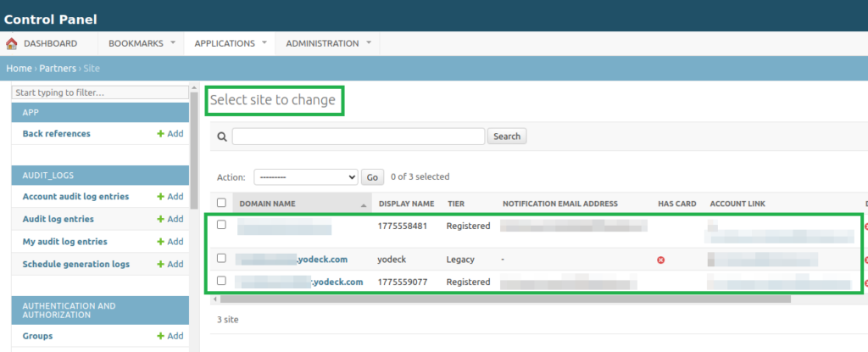Screen dimensions: 868x352
Task: Click the magnifier icon beside search field
Action: pyautogui.click(x=222, y=137)
